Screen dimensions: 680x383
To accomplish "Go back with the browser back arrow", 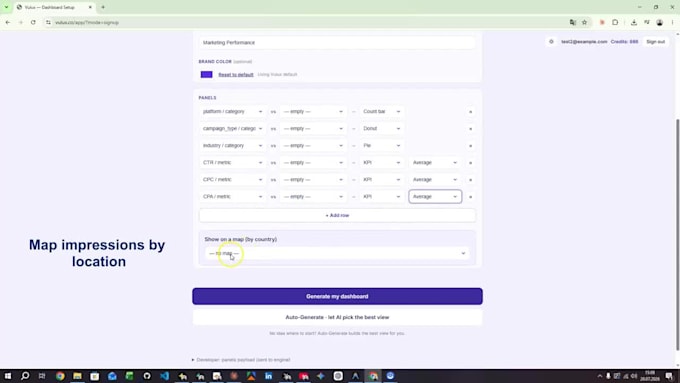I will [x=8, y=23].
